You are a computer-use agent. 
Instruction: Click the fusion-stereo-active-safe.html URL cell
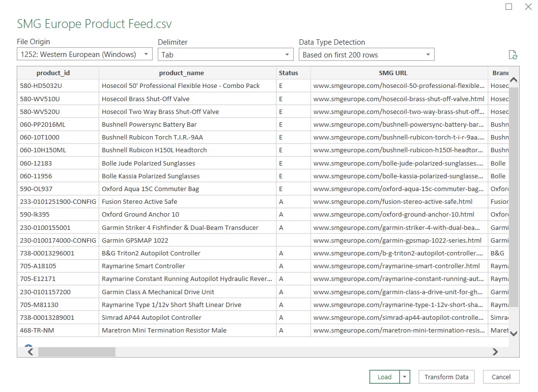(x=399, y=202)
